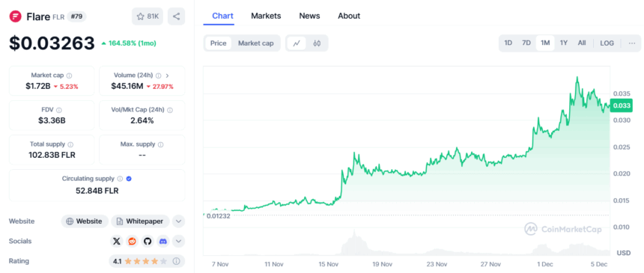
Task: Open the share icon button
Action: pos(176,16)
